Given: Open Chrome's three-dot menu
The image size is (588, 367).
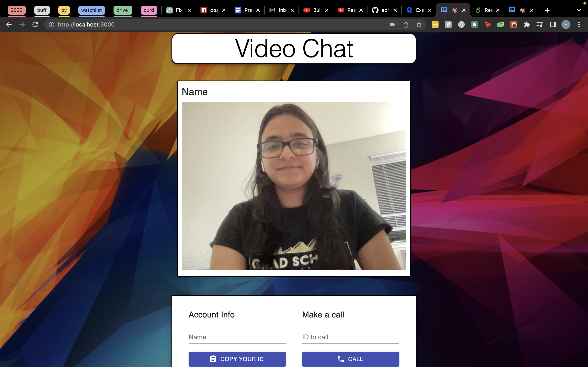Looking at the screenshot, I should point(579,24).
